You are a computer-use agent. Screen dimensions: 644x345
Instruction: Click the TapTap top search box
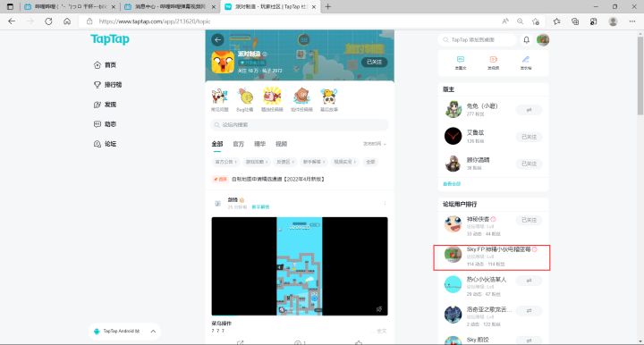478,40
